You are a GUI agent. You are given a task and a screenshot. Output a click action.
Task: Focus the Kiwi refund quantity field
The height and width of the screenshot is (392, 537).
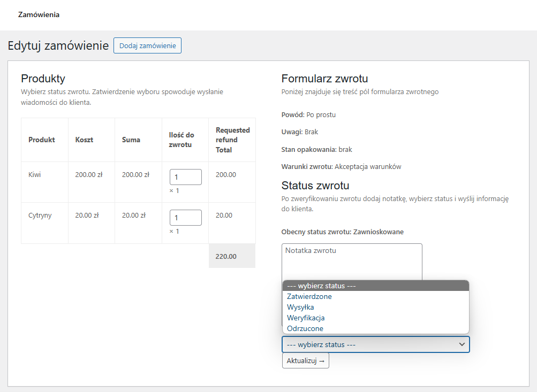click(x=185, y=177)
